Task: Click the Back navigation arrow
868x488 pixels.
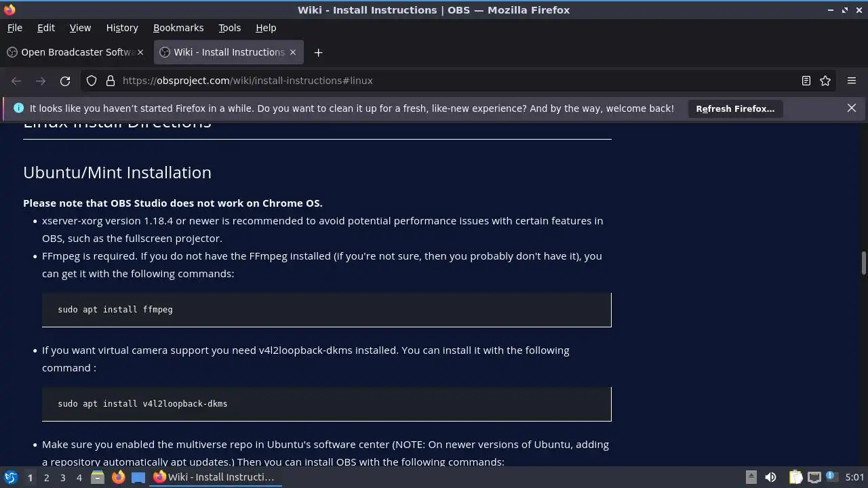Action: pos(16,81)
